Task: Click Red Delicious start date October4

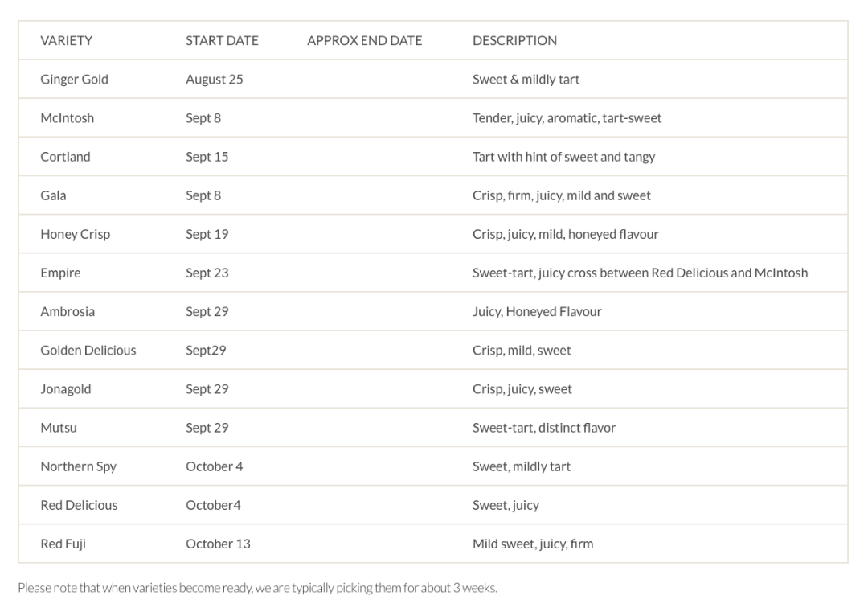Action: pos(213,506)
